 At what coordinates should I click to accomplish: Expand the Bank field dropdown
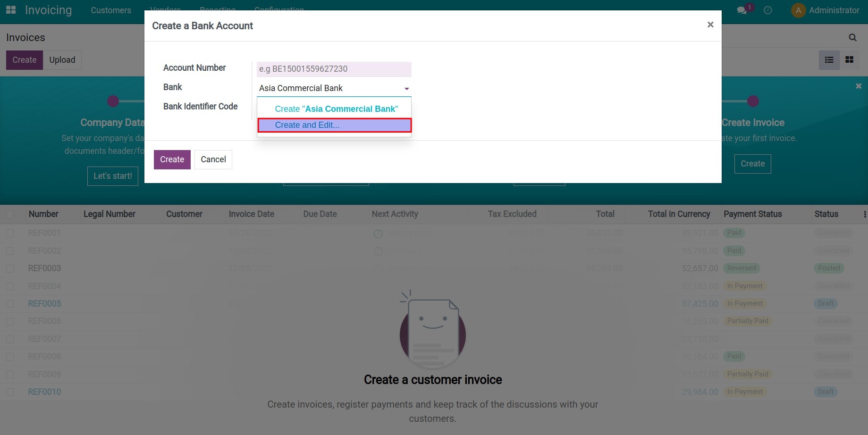[406, 88]
